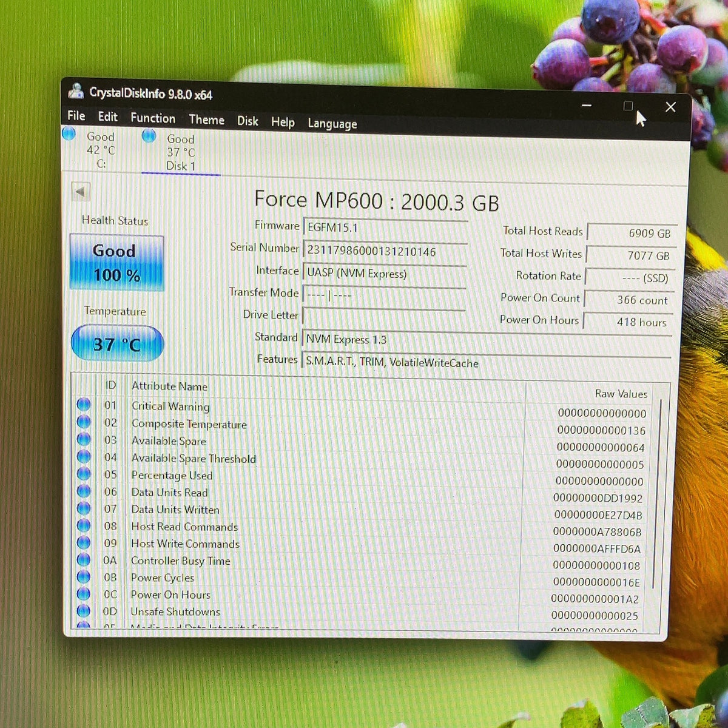Click raw value 0000000AFFFD6A
This screenshot has width=728, height=728.
coord(596,548)
